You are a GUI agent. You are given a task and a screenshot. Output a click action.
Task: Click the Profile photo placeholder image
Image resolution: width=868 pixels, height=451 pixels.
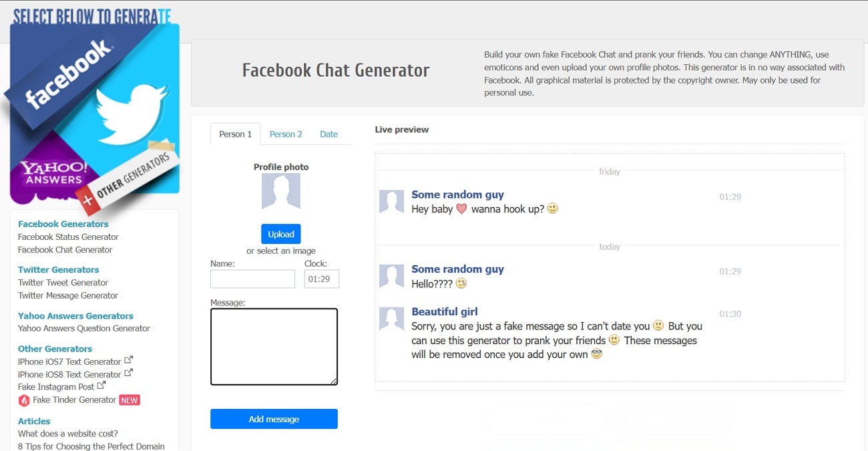(281, 192)
